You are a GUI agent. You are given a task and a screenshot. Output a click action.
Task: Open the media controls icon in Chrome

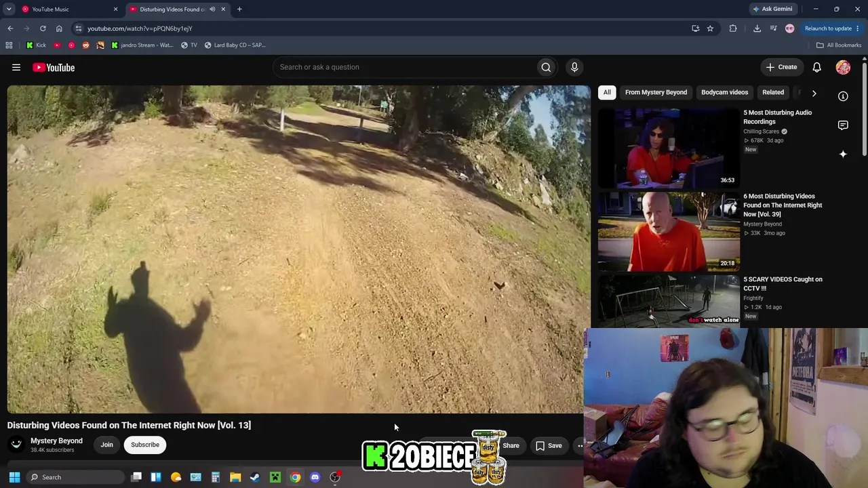pyautogui.click(x=773, y=28)
